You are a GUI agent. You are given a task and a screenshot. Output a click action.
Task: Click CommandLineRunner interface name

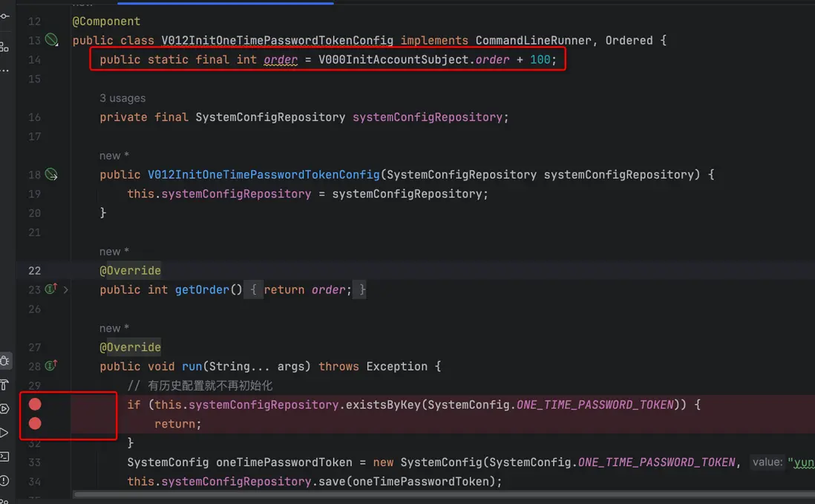533,41
